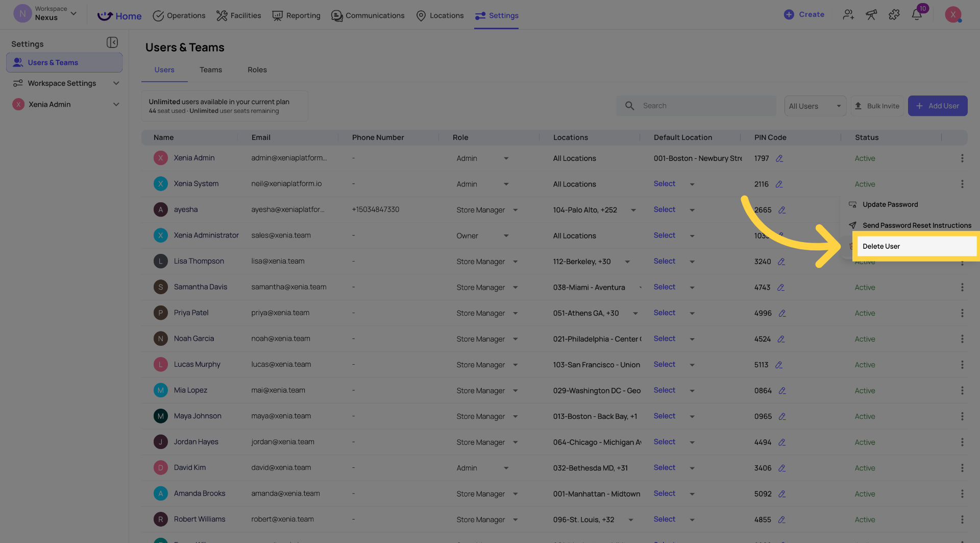Collapse the Settings sidebar panel icon
The height and width of the screenshot is (543, 980).
tap(112, 42)
